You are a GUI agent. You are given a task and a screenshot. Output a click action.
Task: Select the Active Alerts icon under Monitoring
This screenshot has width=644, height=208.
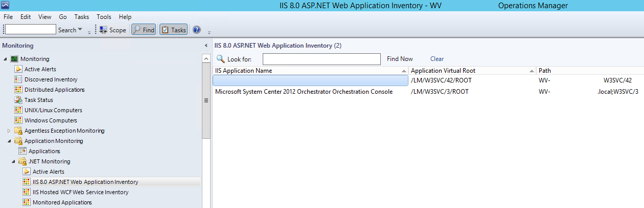[18, 69]
